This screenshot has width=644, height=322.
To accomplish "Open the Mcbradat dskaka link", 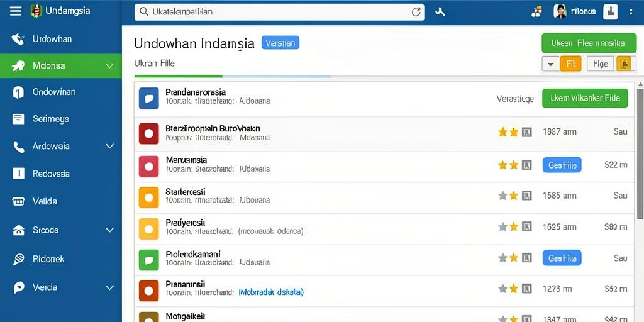I will point(271,292).
